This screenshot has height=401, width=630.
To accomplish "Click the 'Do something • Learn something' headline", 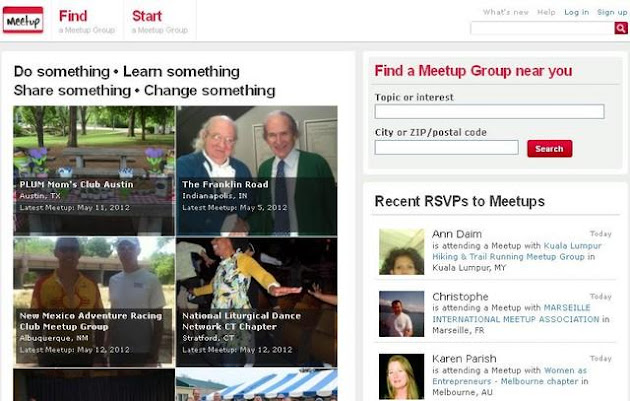I will click(x=127, y=72).
